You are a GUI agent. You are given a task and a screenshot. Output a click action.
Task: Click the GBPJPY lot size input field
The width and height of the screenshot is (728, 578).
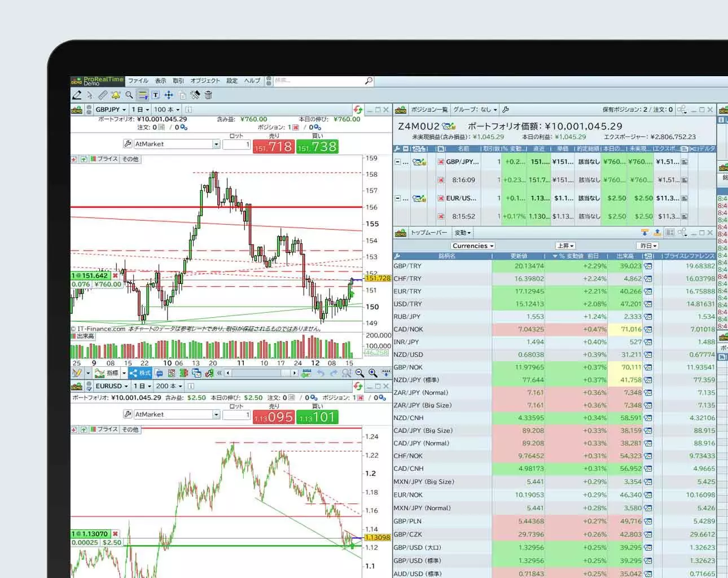(236, 145)
